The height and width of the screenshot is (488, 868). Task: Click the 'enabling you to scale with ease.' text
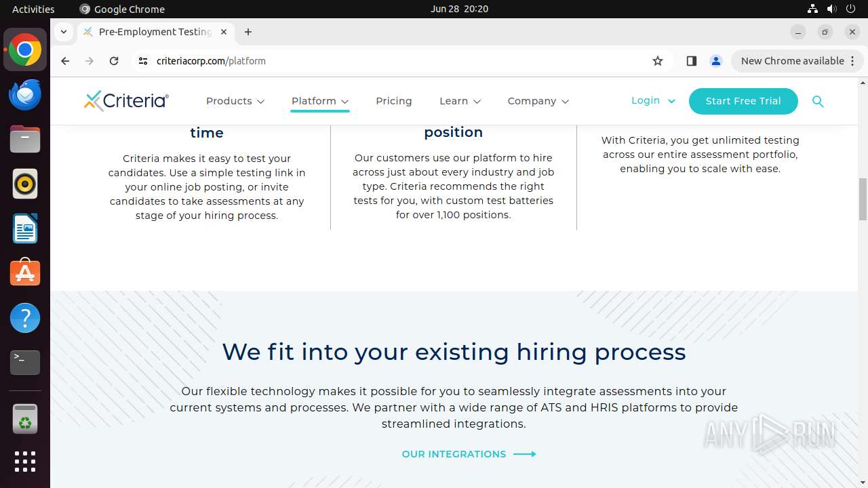(x=700, y=169)
